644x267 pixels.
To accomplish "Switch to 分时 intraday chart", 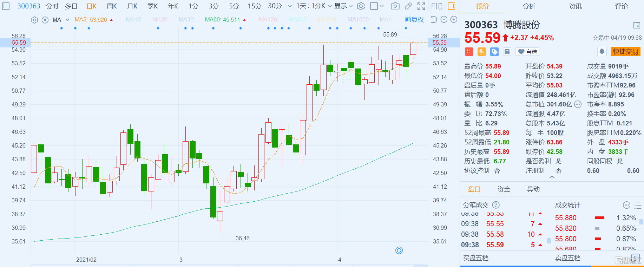I will click(52, 6).
